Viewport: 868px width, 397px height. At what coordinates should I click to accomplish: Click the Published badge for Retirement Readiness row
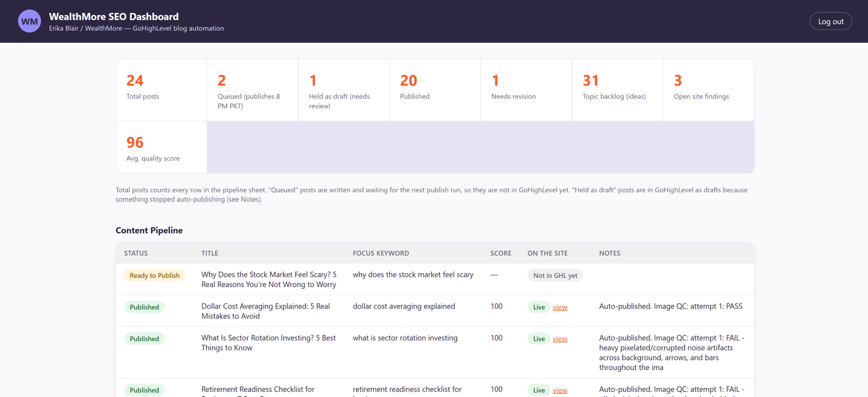(x=144, y=390)
